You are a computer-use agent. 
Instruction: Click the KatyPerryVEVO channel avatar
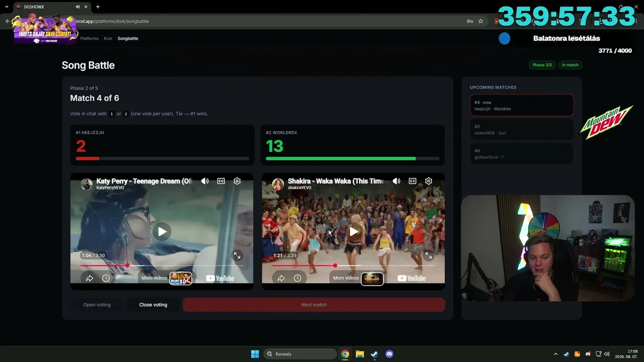coord(87,184)
